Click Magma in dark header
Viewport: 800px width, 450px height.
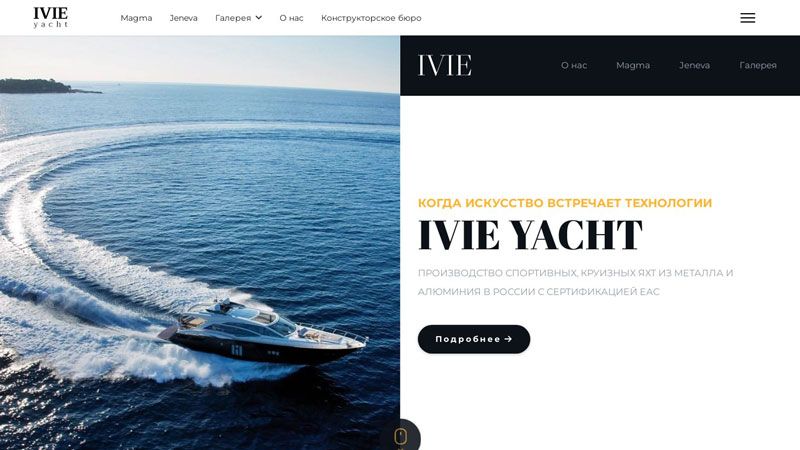click(633, 65)
